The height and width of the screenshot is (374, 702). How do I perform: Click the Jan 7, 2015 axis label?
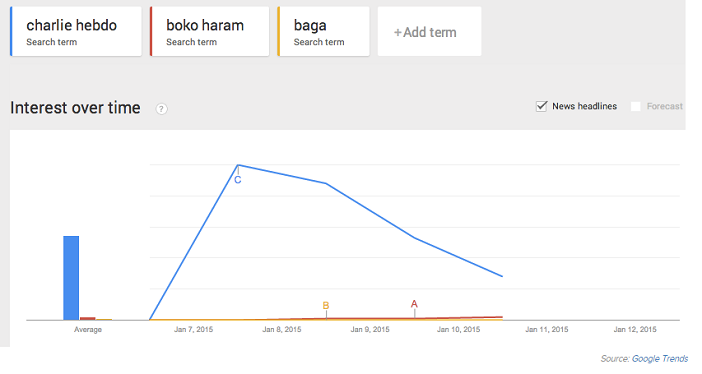click(x=193, y=330)
